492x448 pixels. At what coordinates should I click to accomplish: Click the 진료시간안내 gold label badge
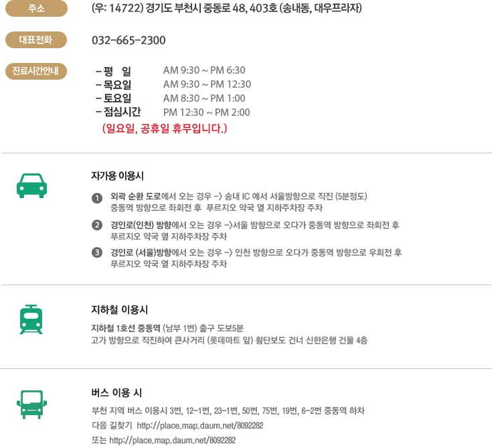pos(36,71)
